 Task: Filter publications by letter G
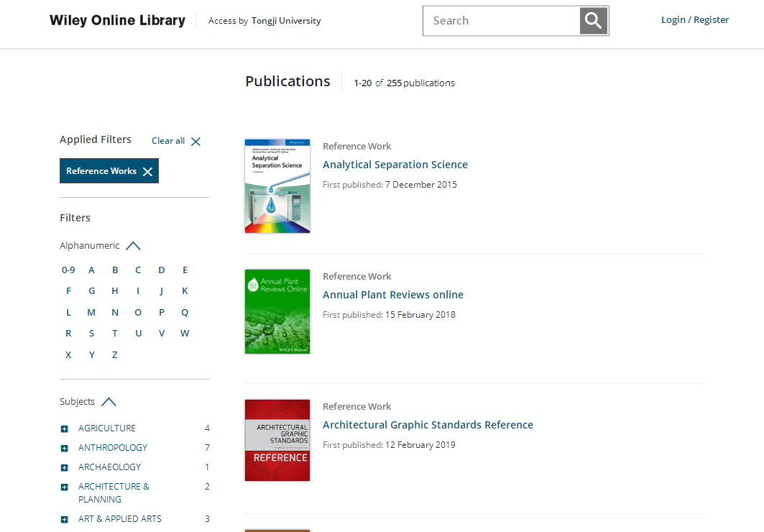click(91, 291)
